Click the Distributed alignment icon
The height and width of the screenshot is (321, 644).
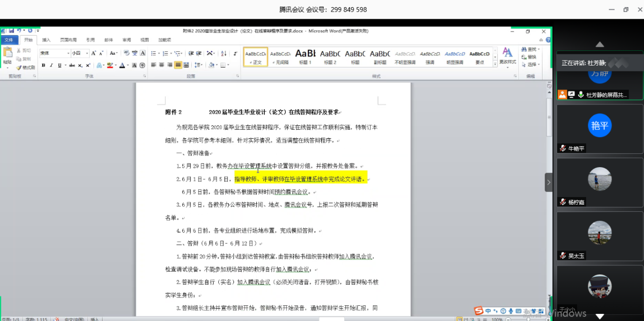click(x=186, y=65)
